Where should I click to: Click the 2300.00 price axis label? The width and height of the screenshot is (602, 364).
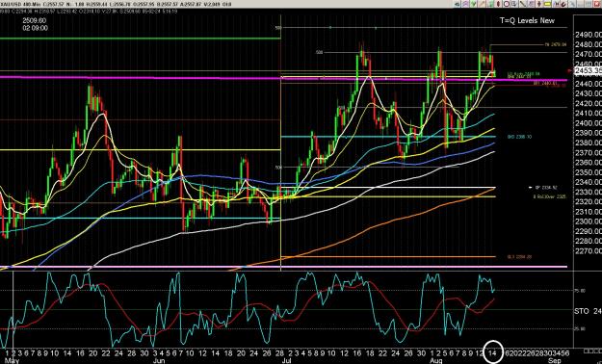[x=589, y=221]
